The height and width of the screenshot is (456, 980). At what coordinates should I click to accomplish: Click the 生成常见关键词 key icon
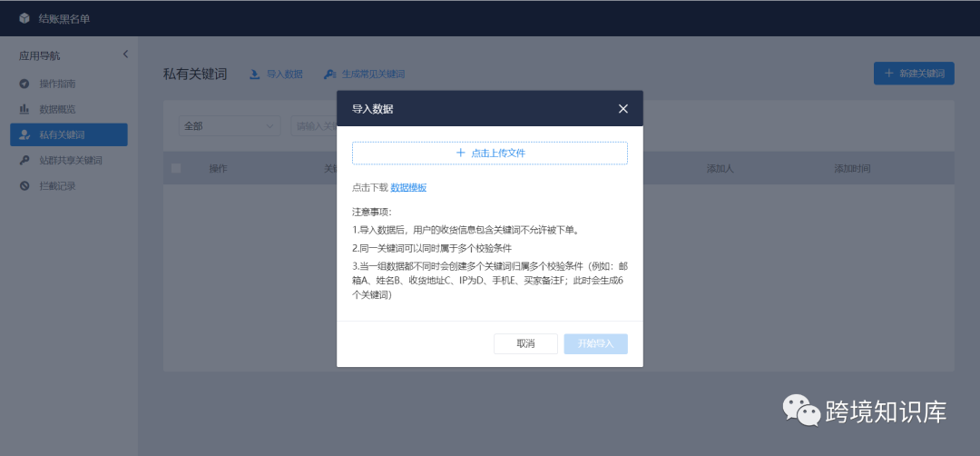click(329, 74)
